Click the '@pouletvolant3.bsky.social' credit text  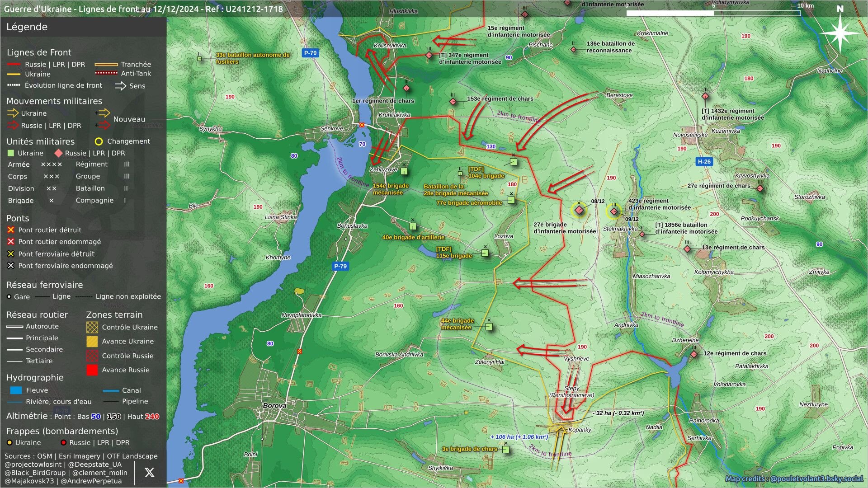point(816,479)
